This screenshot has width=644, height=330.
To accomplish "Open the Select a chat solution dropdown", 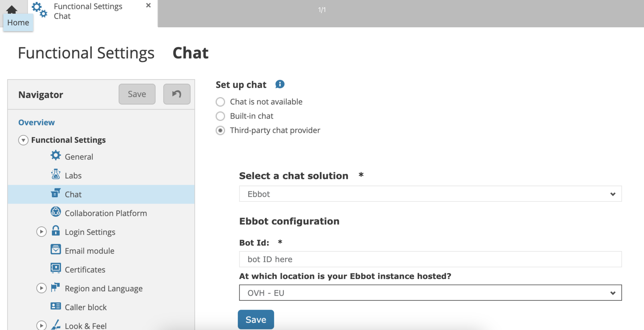I will (x=430, y=194).
